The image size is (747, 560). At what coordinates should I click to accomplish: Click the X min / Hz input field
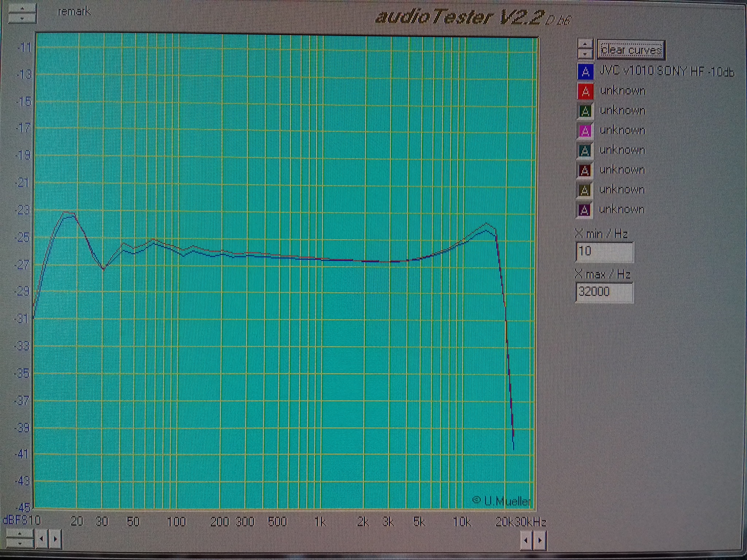pyautogui.click(x=604, y=251)
